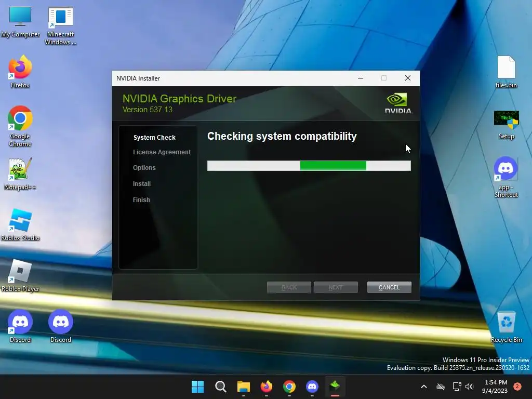Click the NVIDIA logo in installer header

pyautogui.click(x=398, y=103)
